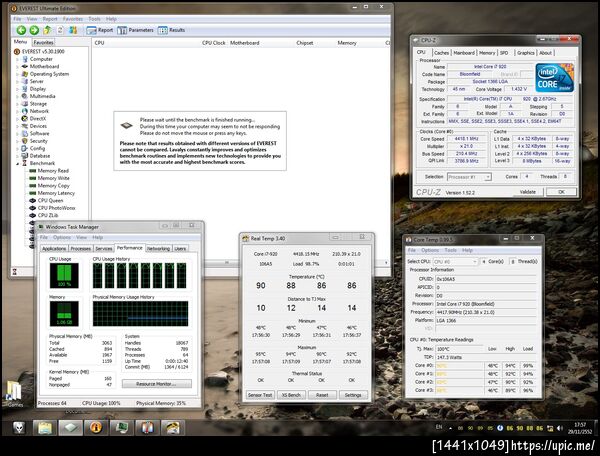Open Windows Start orb
Screen dimensions: 600x456
18,428
